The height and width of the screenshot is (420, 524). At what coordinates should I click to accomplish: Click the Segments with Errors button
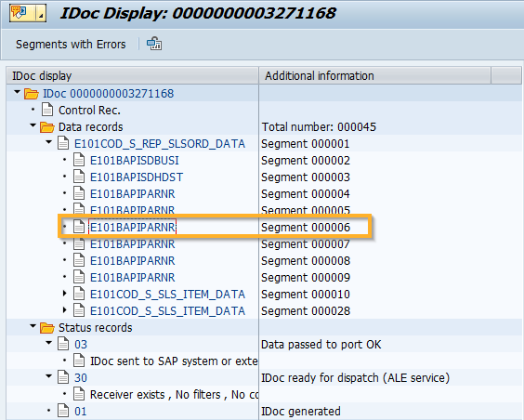coord(71,44)
